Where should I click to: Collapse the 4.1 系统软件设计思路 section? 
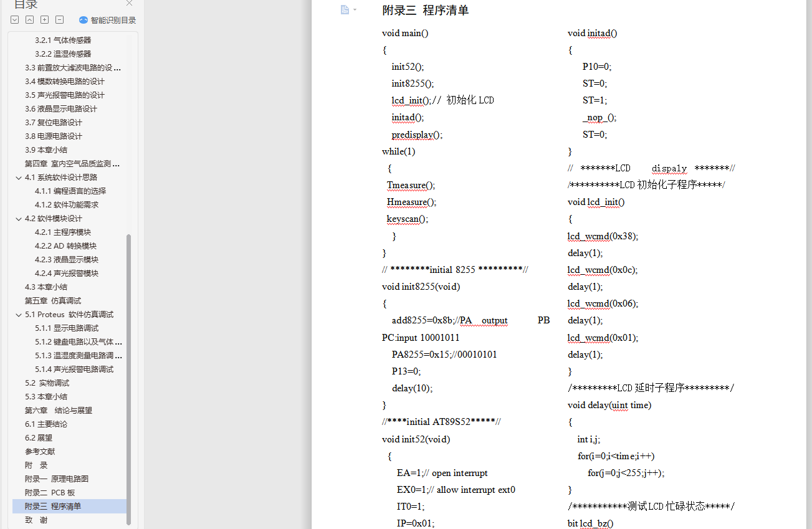(x=18, y=178)
